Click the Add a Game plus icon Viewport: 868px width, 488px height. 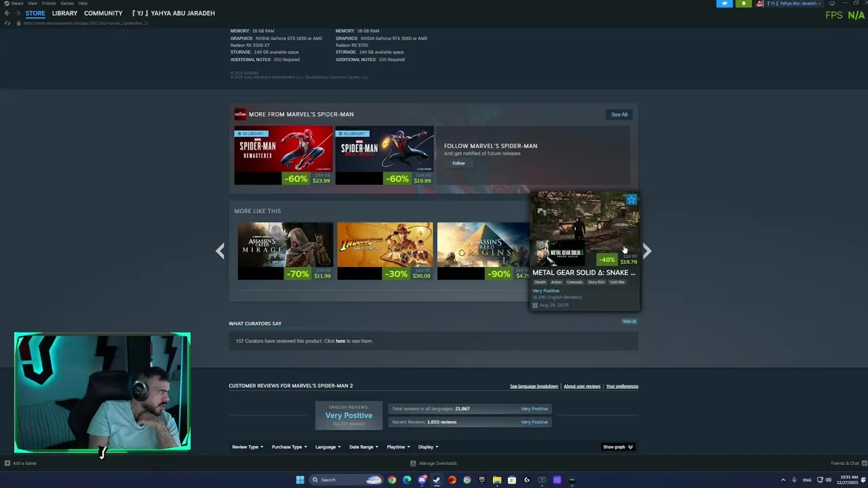point(7,464)
